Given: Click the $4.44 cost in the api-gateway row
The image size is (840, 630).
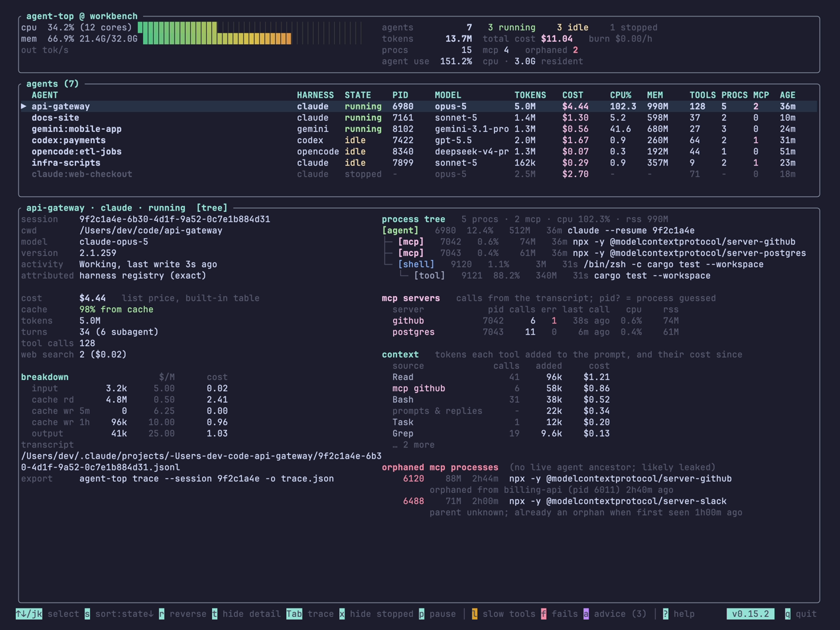Looking at the screenshot, I should click(576, 106).
